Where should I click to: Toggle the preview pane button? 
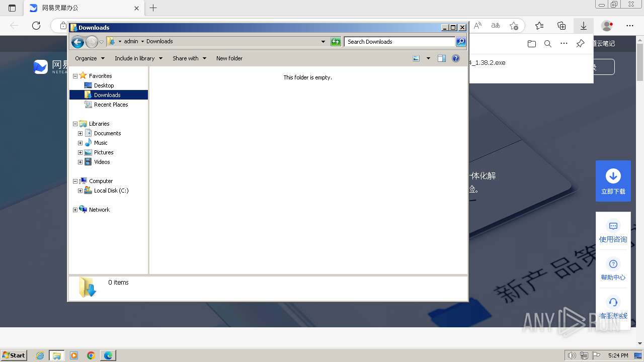[x=442, y=58]
